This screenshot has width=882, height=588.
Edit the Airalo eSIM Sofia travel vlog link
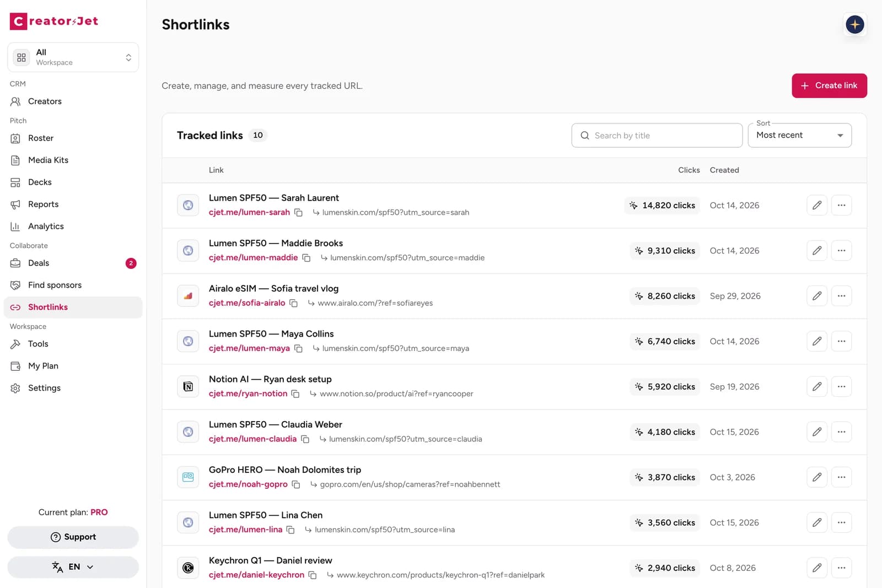[x=817, y=296]
